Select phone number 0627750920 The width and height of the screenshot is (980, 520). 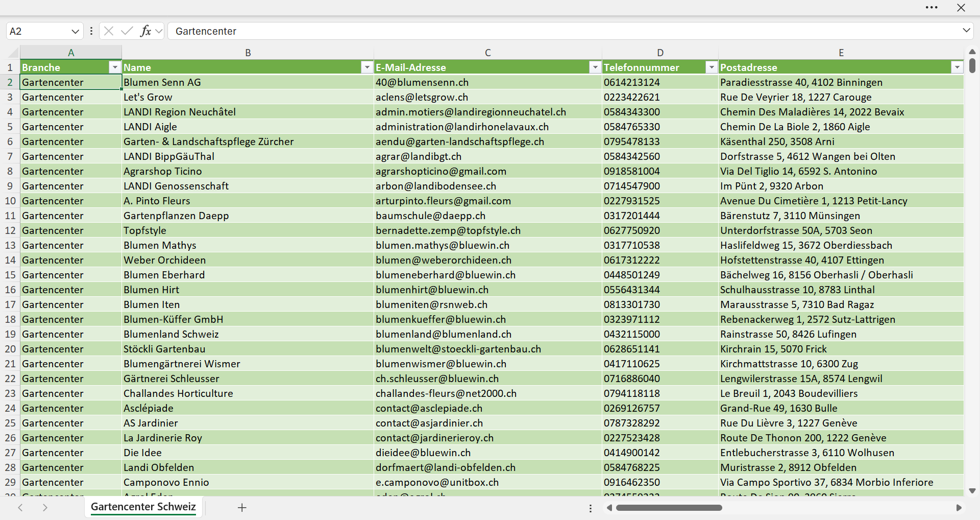click(x=660, y=230)
